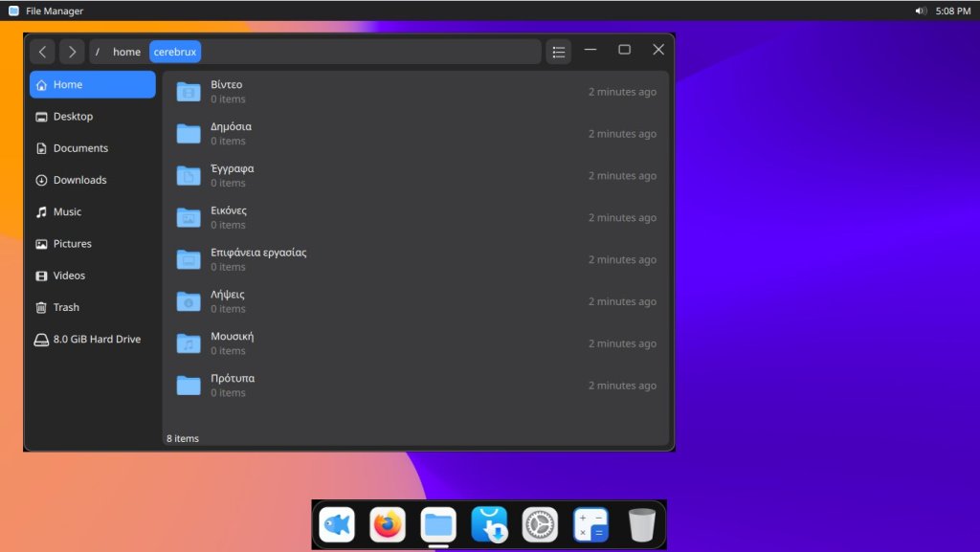Switch to the Desktop sidebar section
This screenshot has height=552, width=980.
coord(71,116)
